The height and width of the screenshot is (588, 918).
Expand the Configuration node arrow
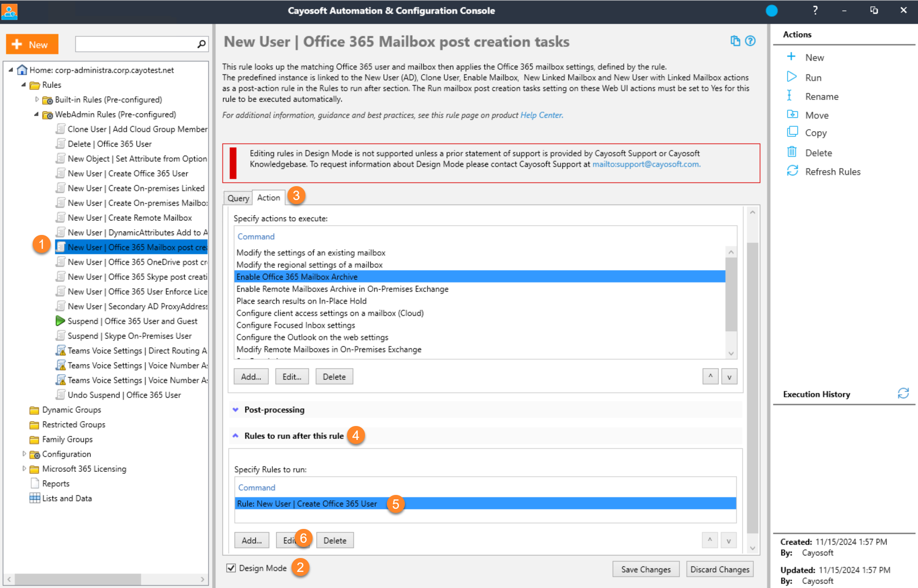click(24, 454)
